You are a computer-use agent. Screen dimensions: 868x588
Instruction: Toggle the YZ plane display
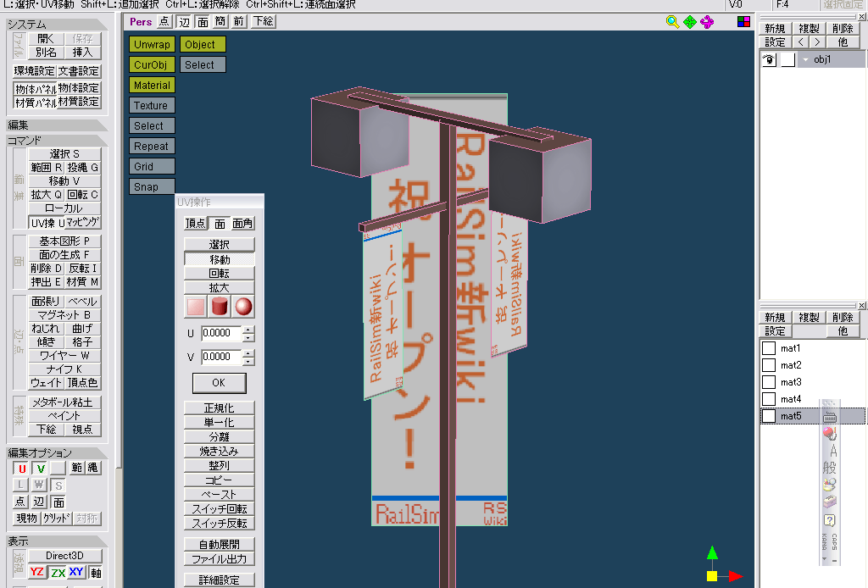37,572
